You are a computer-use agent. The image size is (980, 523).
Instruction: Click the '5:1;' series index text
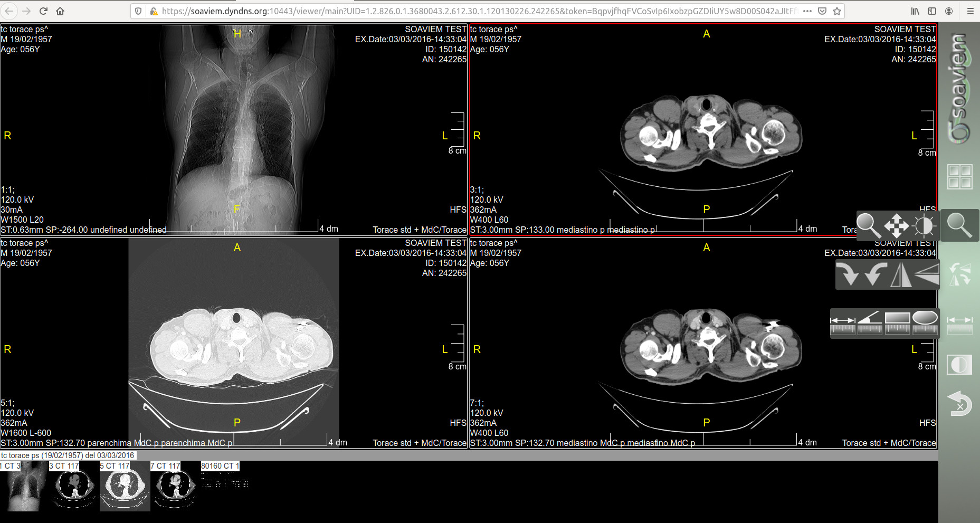(x=8, y=403)
